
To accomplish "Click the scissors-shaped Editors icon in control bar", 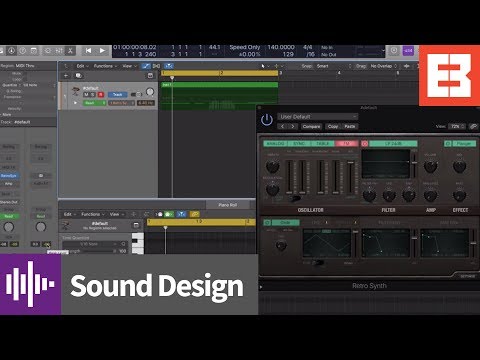I will [x=70, y=51].
